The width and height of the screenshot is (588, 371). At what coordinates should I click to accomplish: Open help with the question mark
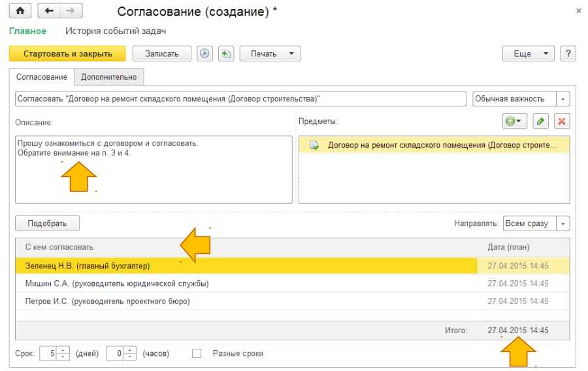[568, 54]
